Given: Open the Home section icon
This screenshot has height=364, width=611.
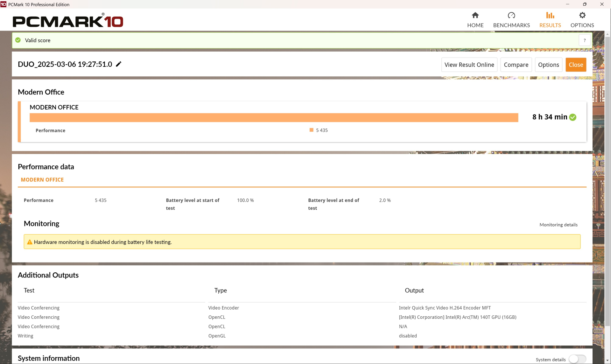Looking at the screenshot, I should coord(475,15).
